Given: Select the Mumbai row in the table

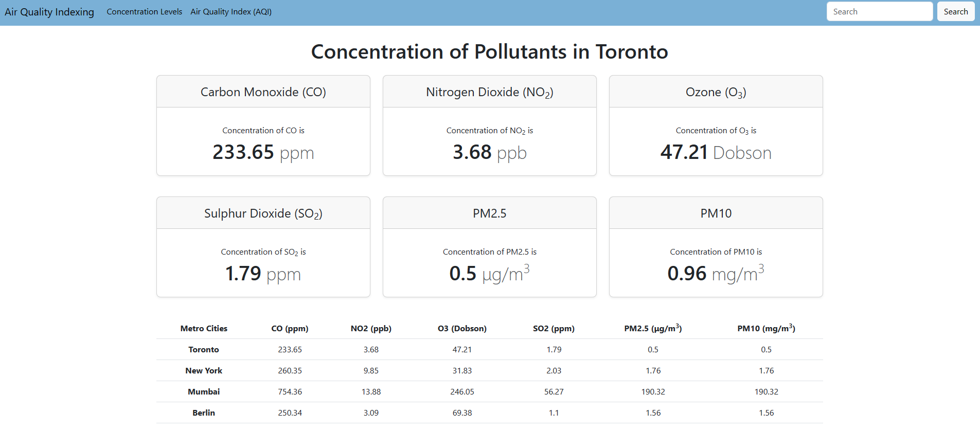Looking at the screenshot, I should pyautogui.click(x=204, y=392).
